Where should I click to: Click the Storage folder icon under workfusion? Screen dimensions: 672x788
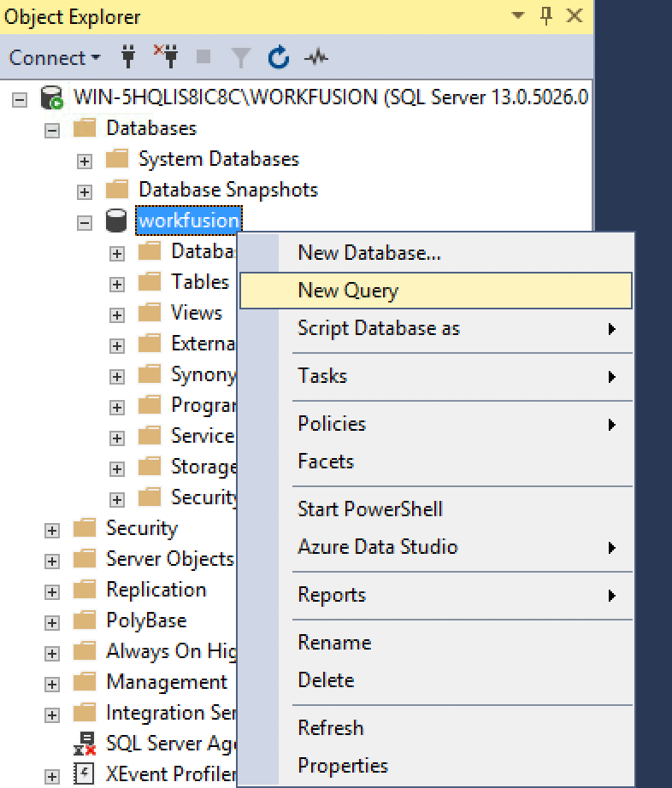click(x=150, y=466)
